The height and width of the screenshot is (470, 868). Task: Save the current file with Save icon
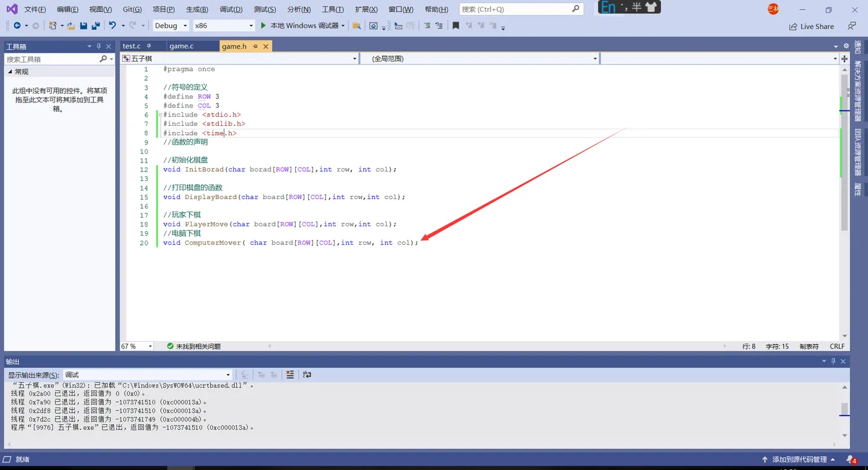point(84,25)
